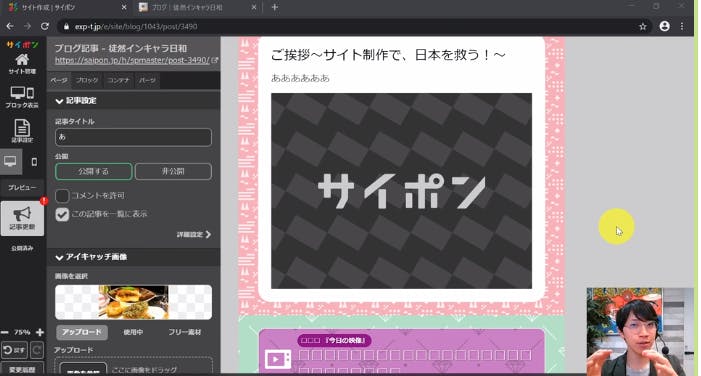Click the 記事更新 megaphone button
Screen dimensions: 701x376
point(22,218)
